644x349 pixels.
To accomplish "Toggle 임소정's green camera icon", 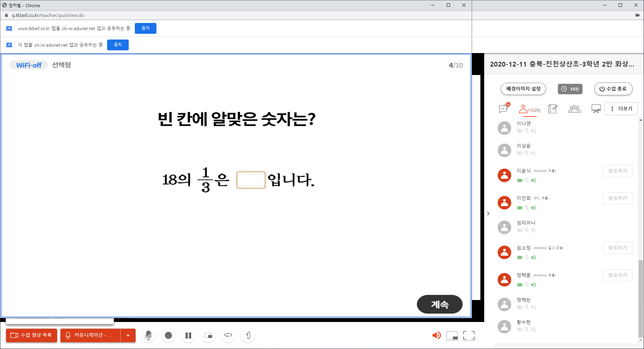I will pyautogui.click(x=520, y=257).
